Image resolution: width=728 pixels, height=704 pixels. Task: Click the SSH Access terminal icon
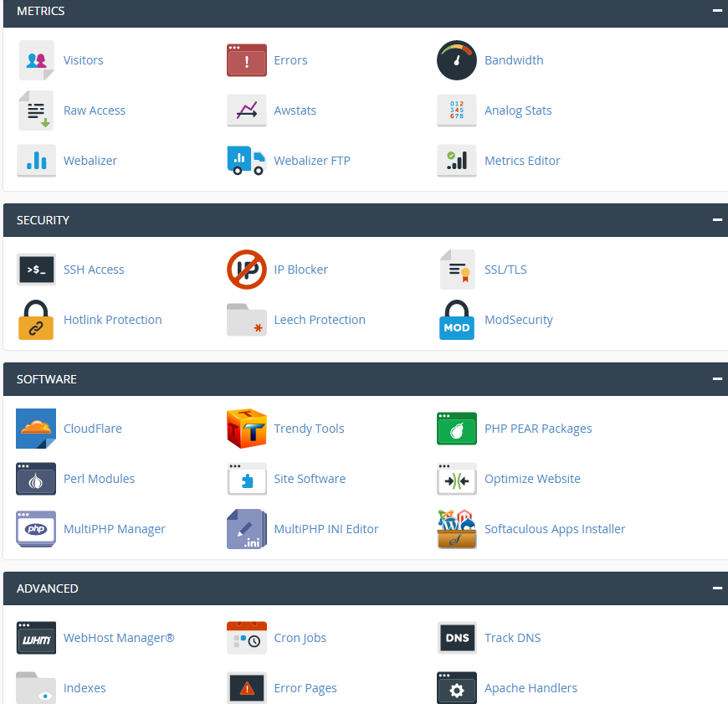(36, 269)
